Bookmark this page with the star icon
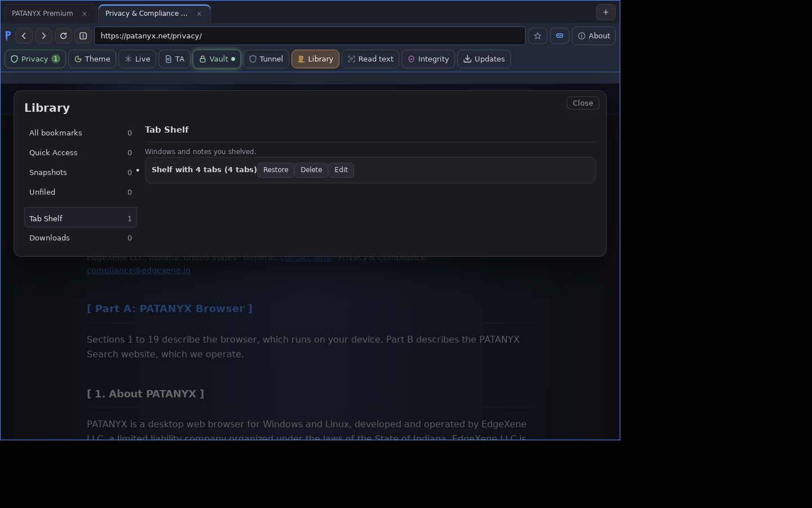This screenshot has height=508, width=812. point(537,36)
